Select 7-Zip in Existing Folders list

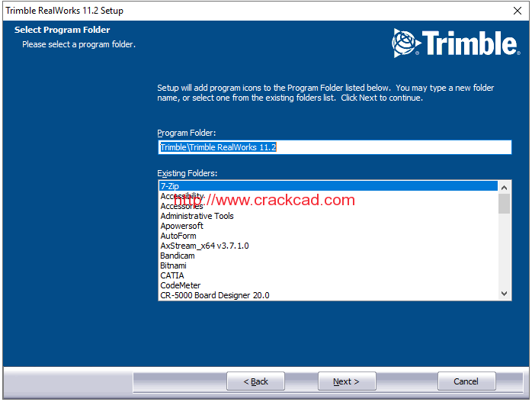pos(328,186)
